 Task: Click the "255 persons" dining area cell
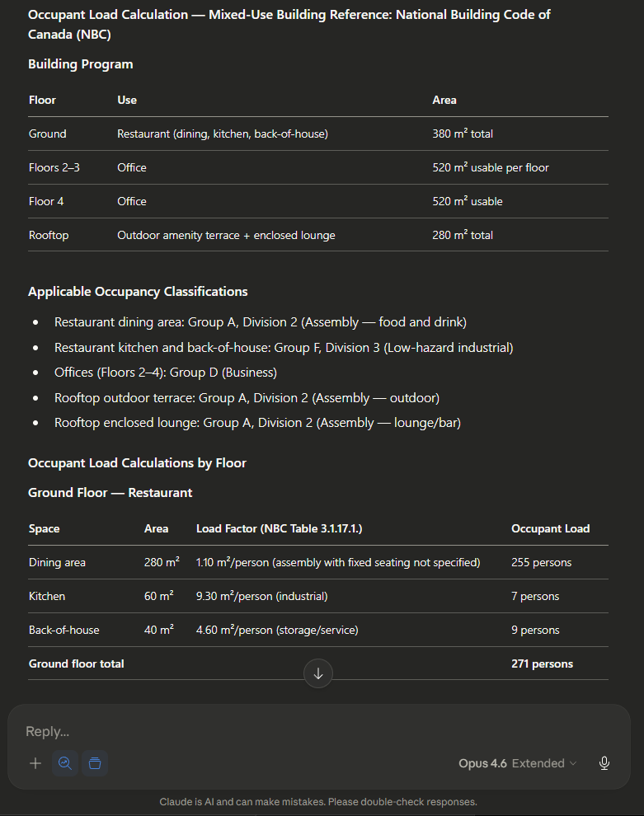[541, 562]
